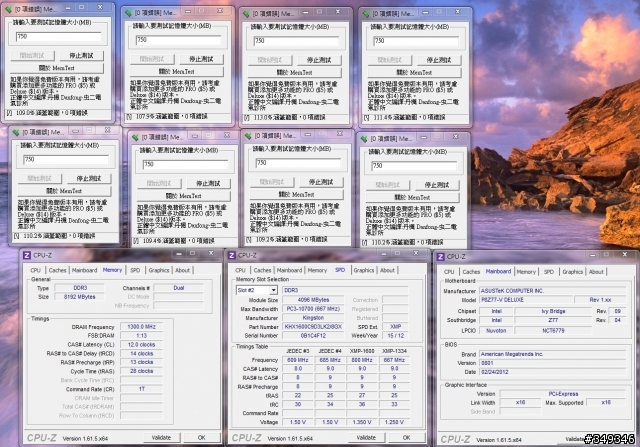
Task: Click the mainboard model P8Z77-V DELUXE
Action: pos(524,300)
